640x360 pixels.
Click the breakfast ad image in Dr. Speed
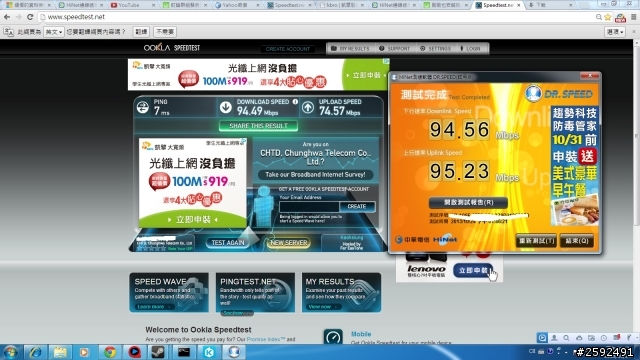pos(574,211)
